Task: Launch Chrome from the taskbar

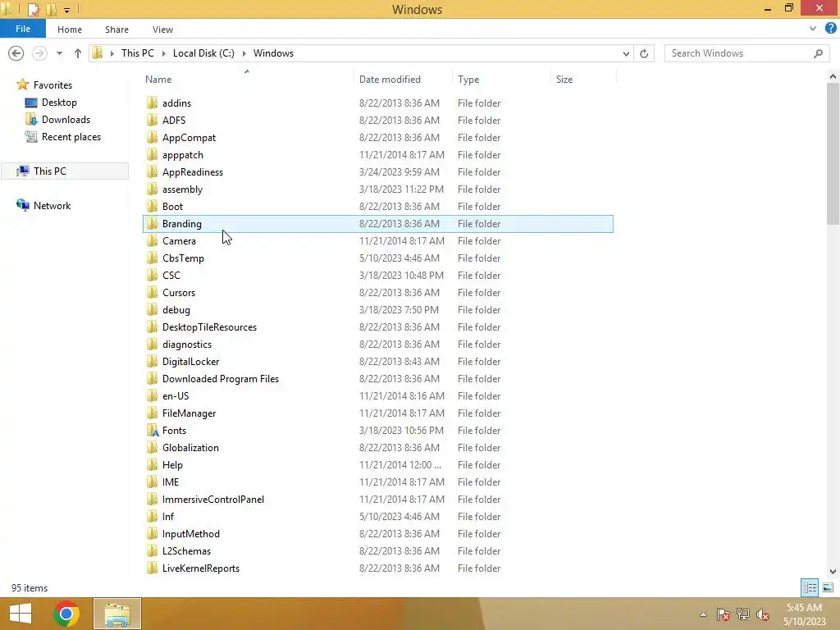Action: click(x=66, y=614)
